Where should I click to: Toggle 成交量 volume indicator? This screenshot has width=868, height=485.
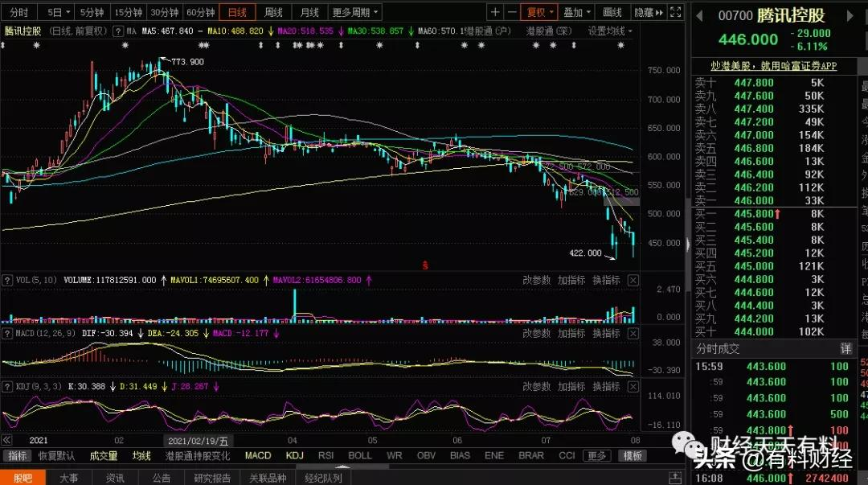coord(104,455)
